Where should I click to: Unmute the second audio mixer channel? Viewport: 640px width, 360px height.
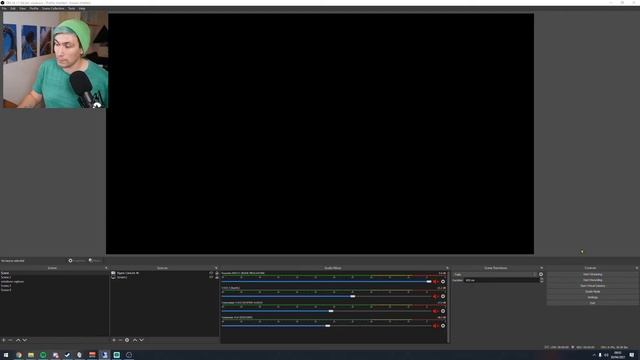click(x=436, y=296)
